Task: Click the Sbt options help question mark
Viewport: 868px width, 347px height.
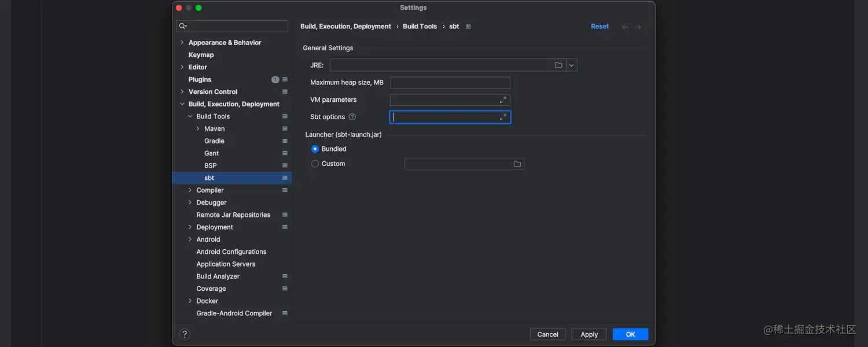Action: [x=352, y=117]
